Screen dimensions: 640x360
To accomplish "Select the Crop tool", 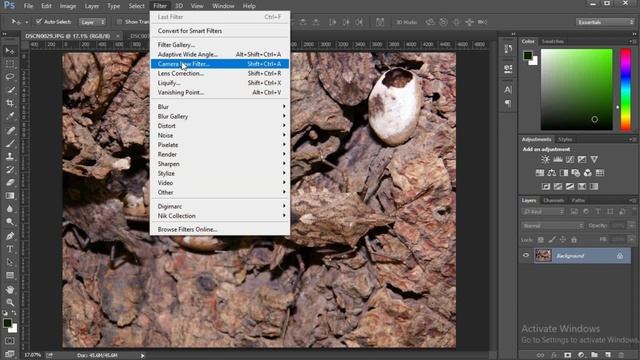I will coord(10,103).
